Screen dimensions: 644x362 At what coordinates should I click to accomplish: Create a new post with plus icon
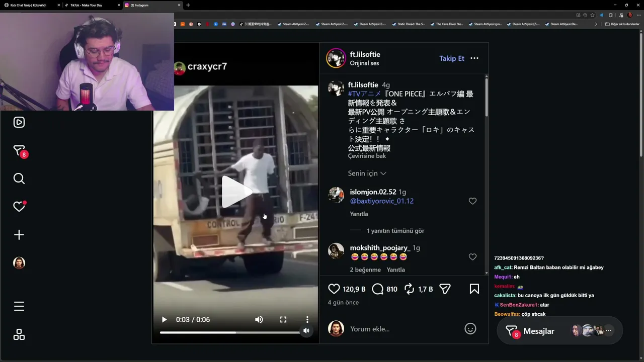pyautogui.click(x=19, y=235)
